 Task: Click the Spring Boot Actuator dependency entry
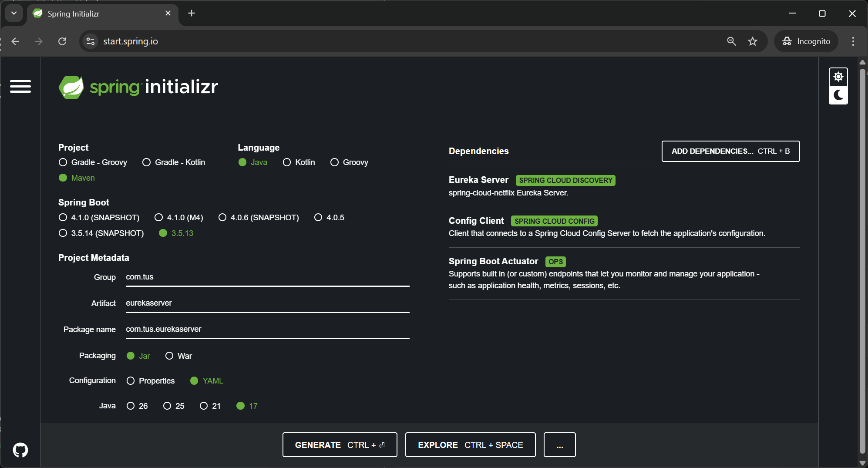(x=624, y=273)
